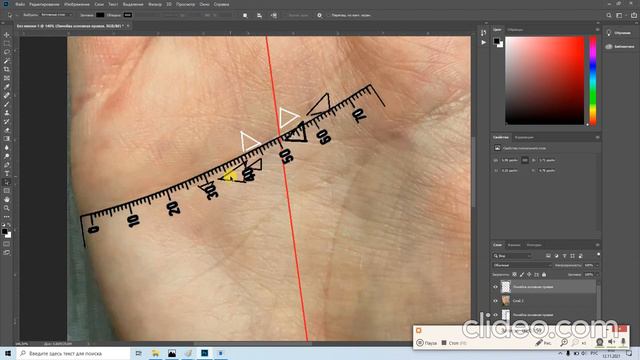Toggle the layer filter on/off switch
The image size is (640, 360).
click(598, 255)
